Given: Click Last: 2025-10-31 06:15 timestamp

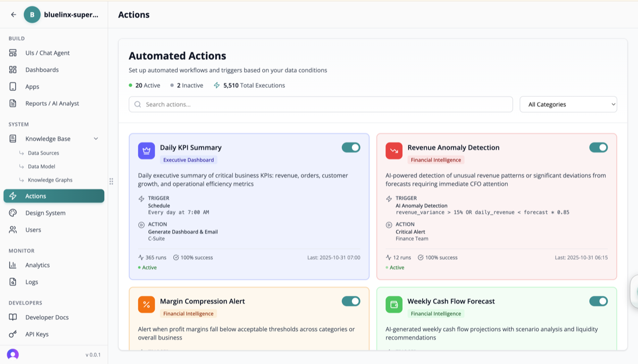Looking at the screenshot, I should 581,258.
